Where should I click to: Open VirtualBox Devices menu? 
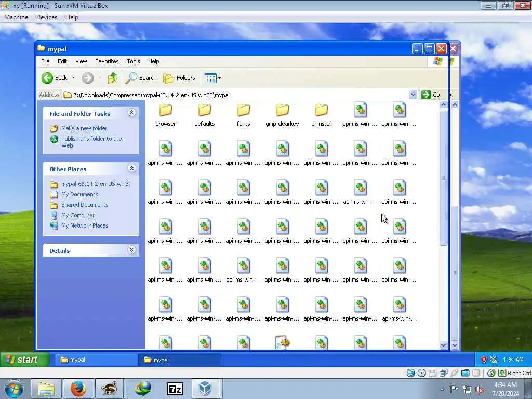pos(47,17)
